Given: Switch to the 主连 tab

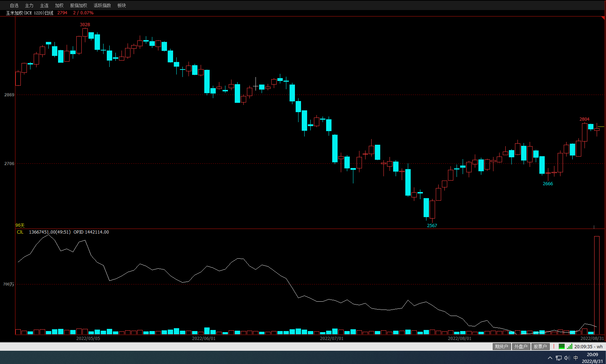Looking at the screenshot, I should [x=44, y=5].
